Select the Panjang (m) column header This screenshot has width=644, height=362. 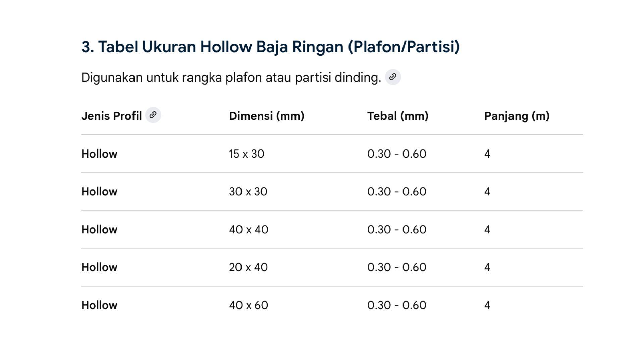(x=517, y=116)
